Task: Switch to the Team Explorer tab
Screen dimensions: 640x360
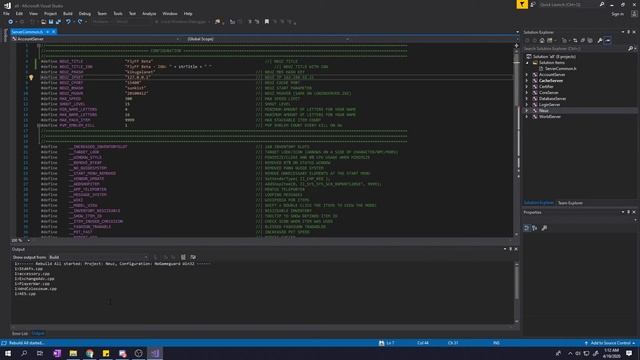Action: (570, 203)
